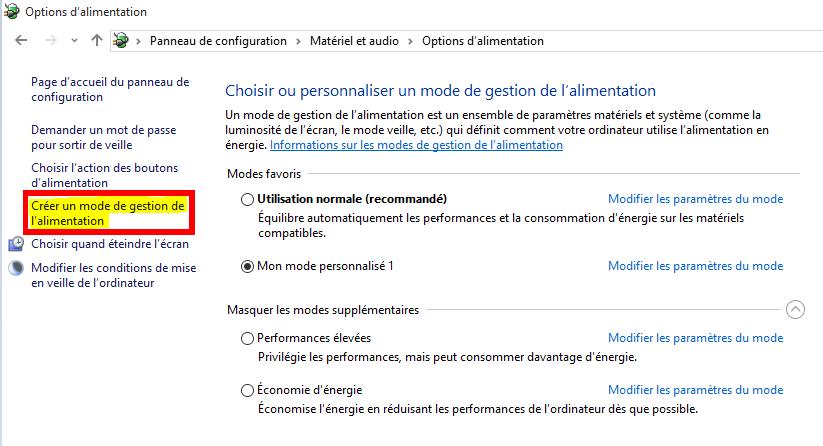Open Créer un mode de gestion de l'alimentation
This screenshot has width=823, height=446.
tap(108, 213)
